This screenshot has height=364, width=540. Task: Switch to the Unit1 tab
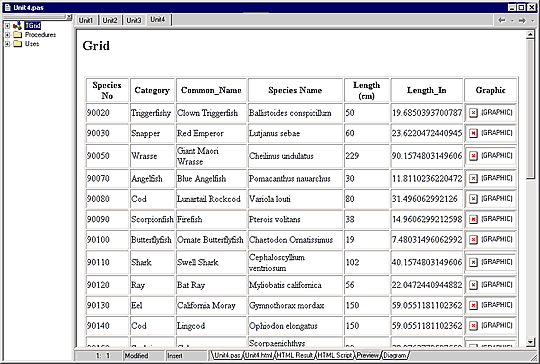point(86,20)
